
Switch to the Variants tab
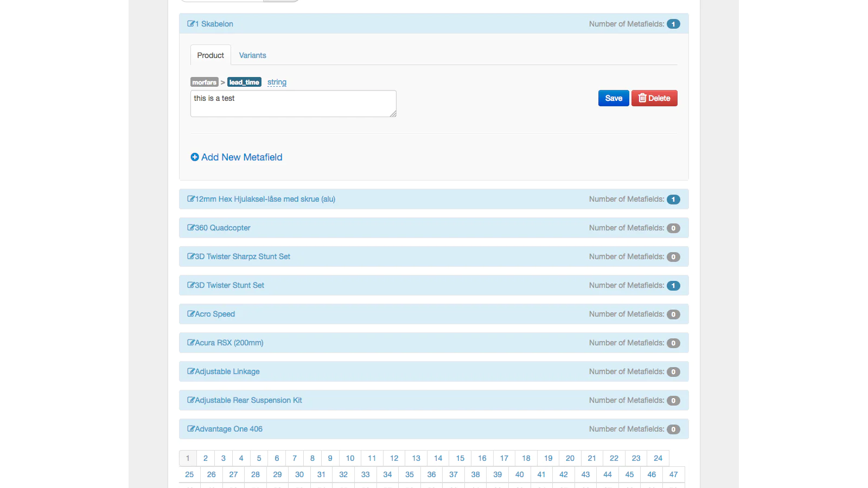coord(253,55)
